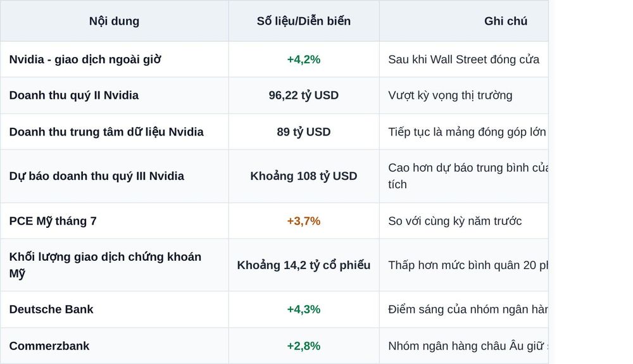
Task: Click Khoảng 14,2 tỷ cổ phiếu value
Action: pos(304,265)
